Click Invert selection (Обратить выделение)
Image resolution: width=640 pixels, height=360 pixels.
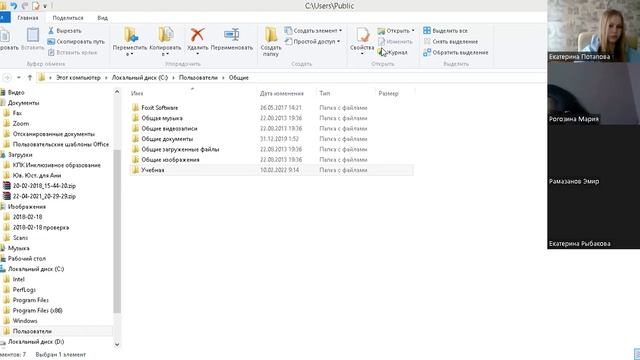(456, 52)
